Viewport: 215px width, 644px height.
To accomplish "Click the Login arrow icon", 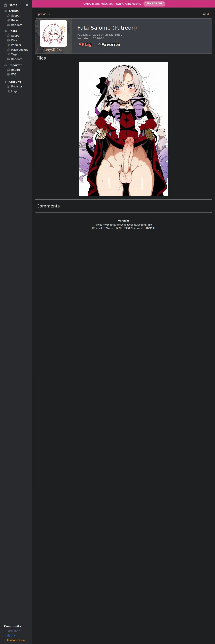I will click(x=9, y=91).
